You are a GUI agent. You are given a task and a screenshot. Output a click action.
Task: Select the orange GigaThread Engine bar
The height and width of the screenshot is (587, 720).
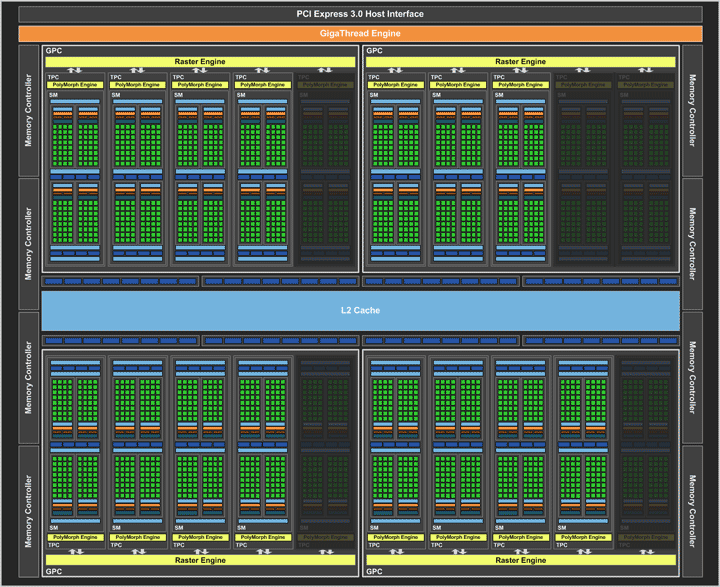pyautogui.click(x=360, y=33)
